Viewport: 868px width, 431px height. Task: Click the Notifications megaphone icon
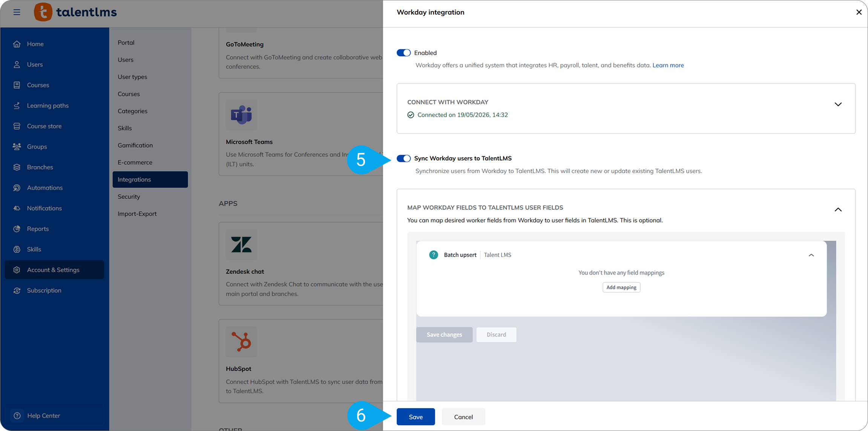click(17, 208)
